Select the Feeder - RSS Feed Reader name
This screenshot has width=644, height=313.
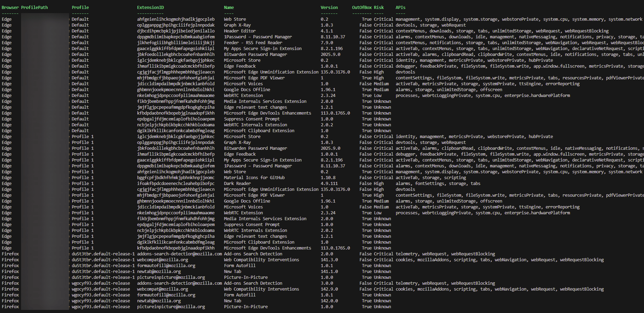pyautogui.click(x=253, y=43)
